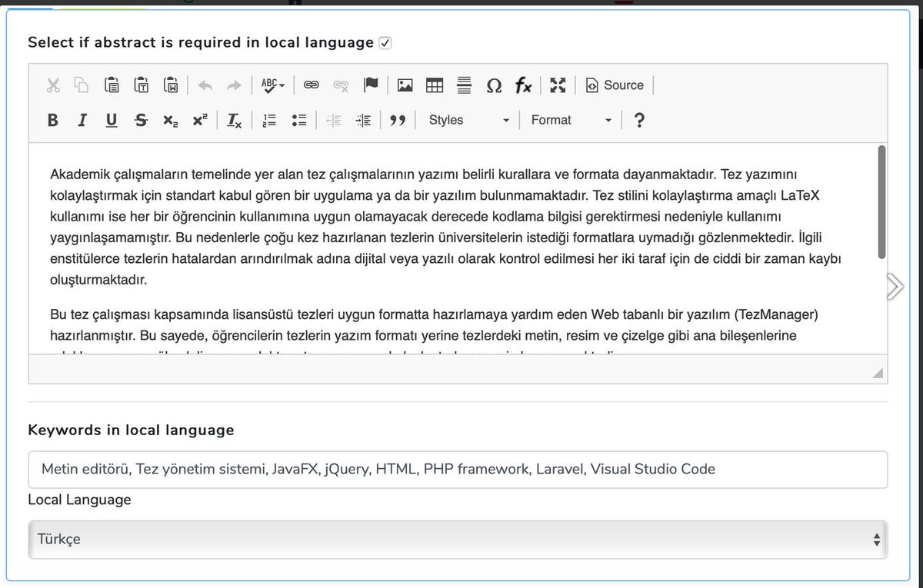Click the Insert Image icon
Viewport: 923px width, 588px height.
[x=405, y=85]
